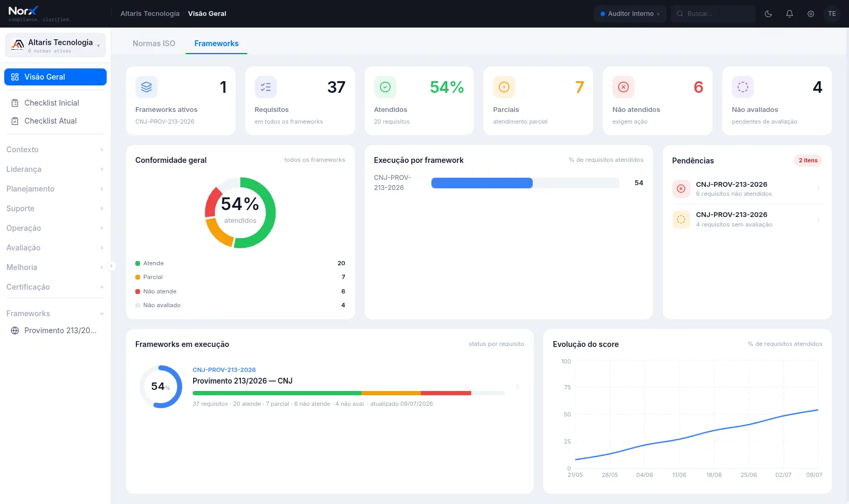The width and height of the screenshot is (849, 504).
Task: Expand the Avaliação section
Action: tap(55, 248)
